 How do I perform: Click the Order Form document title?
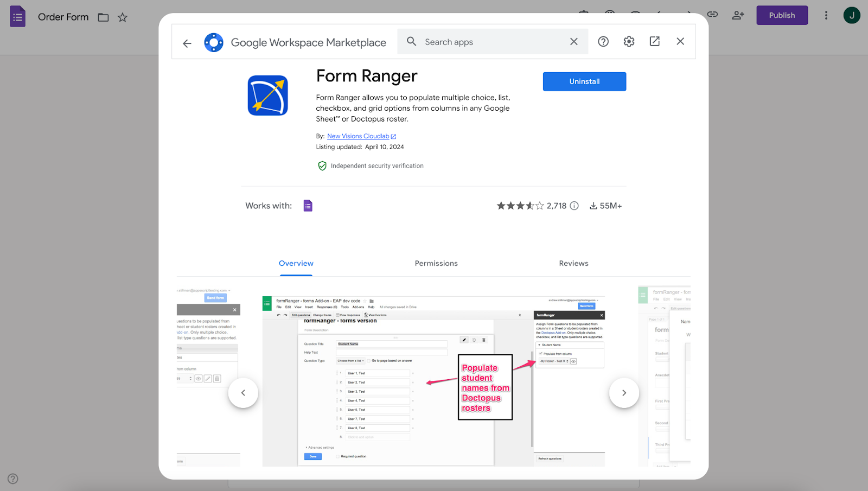tap(63, 17)
